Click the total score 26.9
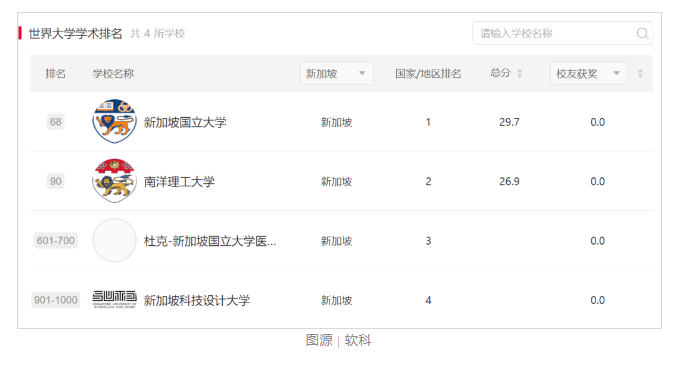The image size is (678, 374). pos(509,181)
